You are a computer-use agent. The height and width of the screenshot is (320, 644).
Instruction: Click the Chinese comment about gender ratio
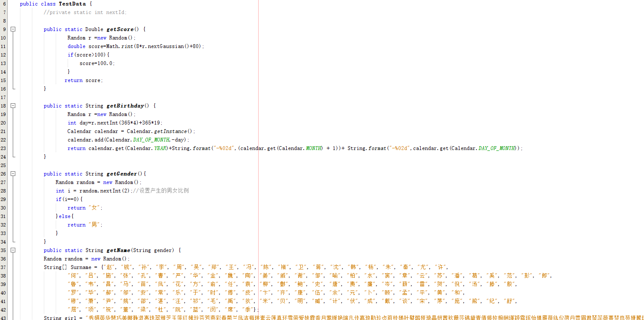tap(161, 191)
